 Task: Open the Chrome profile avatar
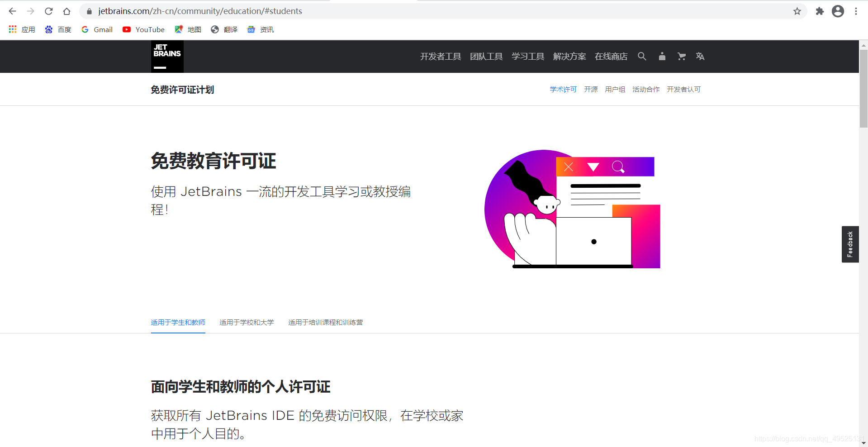pyautogui.click(x=838, y=11)
